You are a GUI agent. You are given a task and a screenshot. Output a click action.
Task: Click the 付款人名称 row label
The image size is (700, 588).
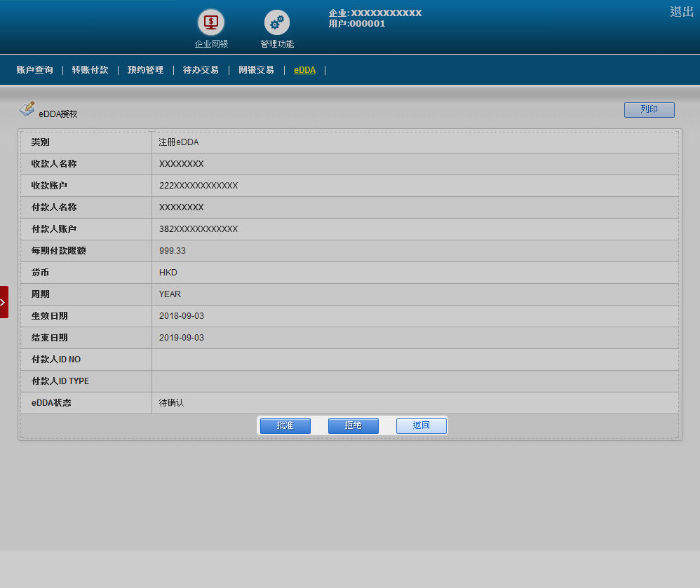coord(54,207)
